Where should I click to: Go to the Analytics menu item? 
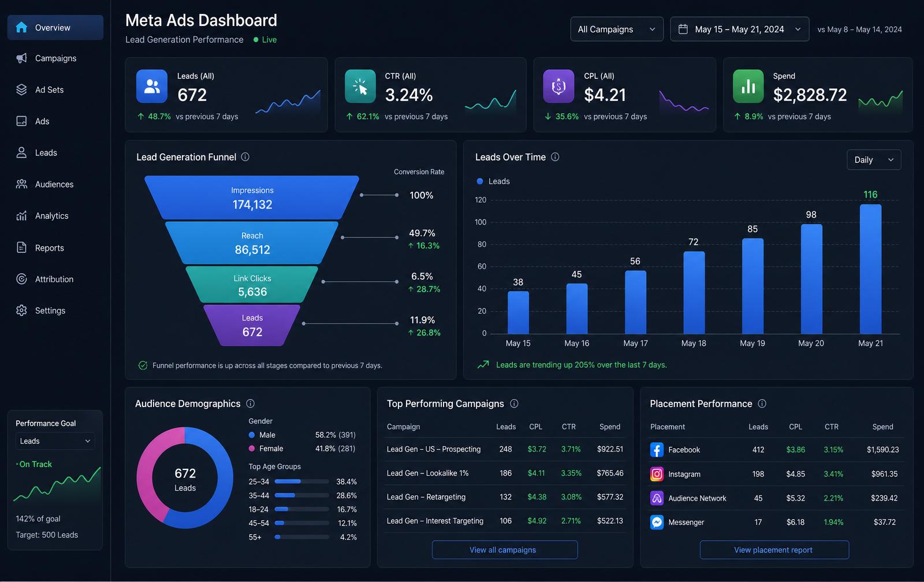coord(55,215)
